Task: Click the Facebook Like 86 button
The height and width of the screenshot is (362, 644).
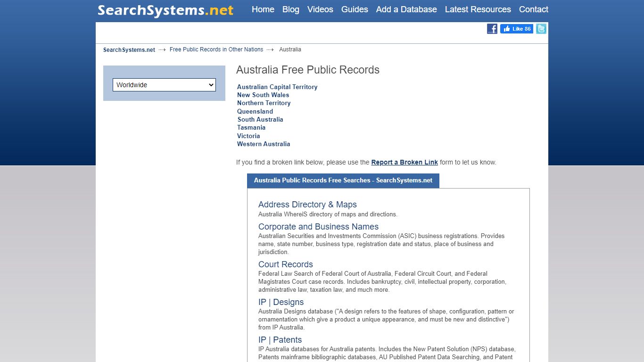Action: coord(517,29)
